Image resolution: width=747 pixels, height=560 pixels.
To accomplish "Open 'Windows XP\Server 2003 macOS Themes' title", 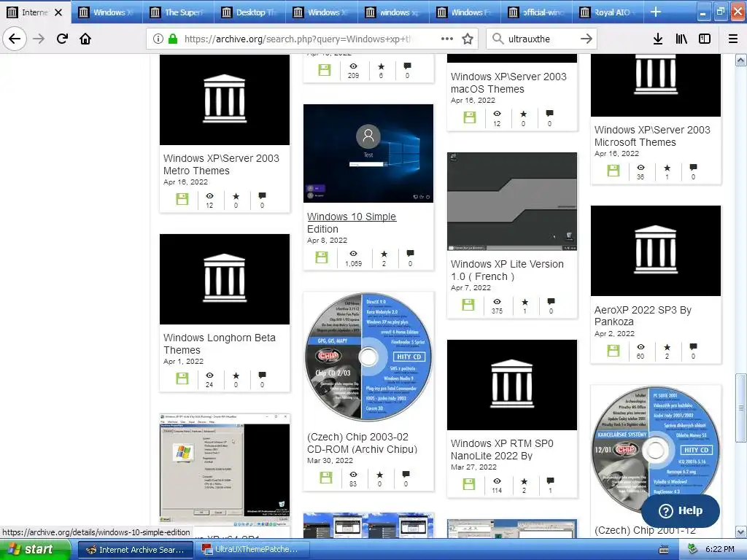I will 508,83.
